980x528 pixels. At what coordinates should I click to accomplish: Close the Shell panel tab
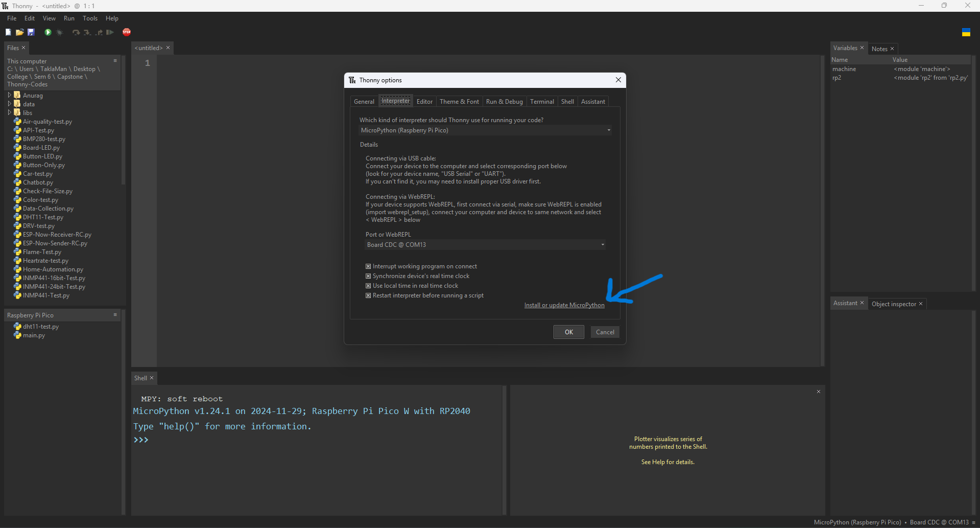tap(152, 378)
